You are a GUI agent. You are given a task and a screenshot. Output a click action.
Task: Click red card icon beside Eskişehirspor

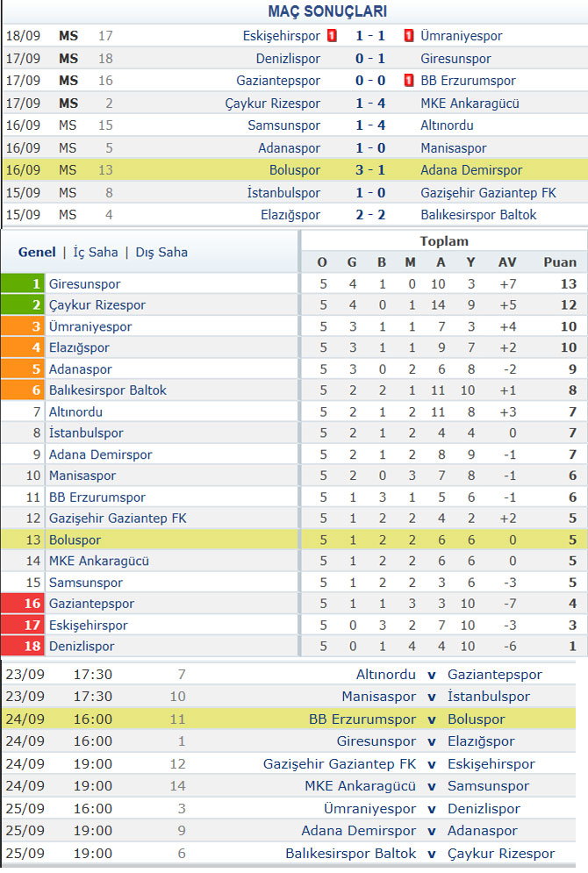[x=332, y=36]
